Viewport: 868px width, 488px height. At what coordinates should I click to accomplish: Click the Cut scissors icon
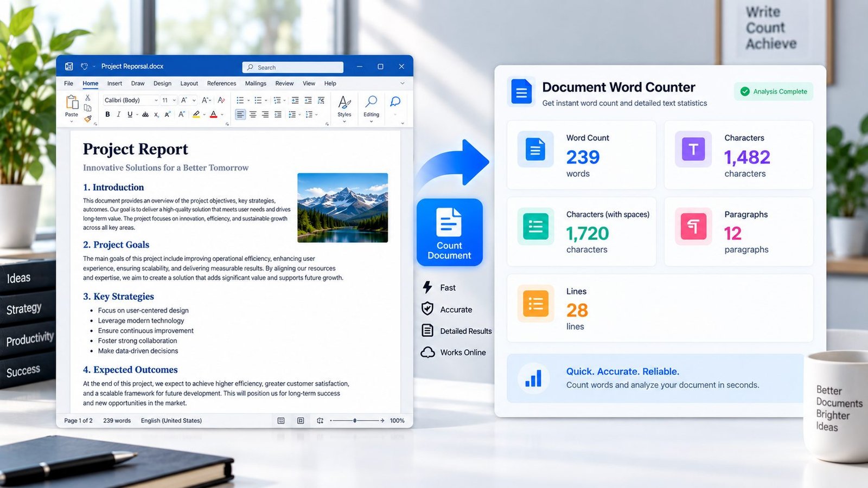point(87,98)
